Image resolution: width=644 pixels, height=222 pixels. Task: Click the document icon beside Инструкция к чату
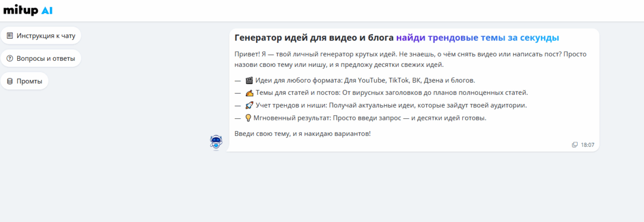click(x=9, y=36)
